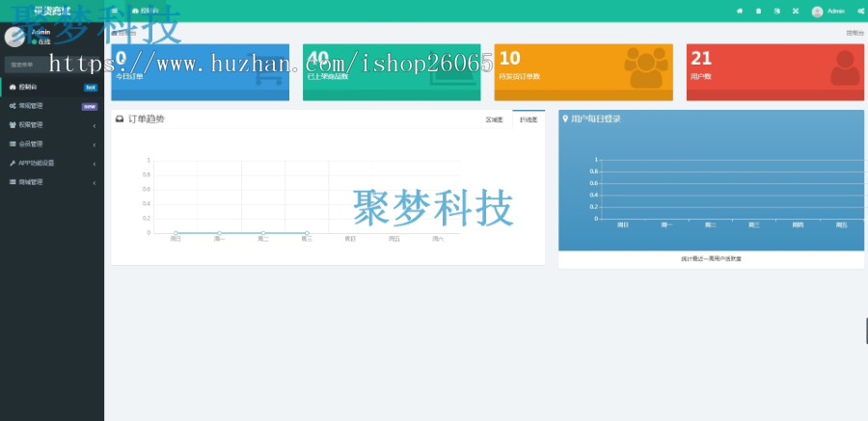
Task: Open the 已上架商品数 green stat card
Action: (392, 72)
